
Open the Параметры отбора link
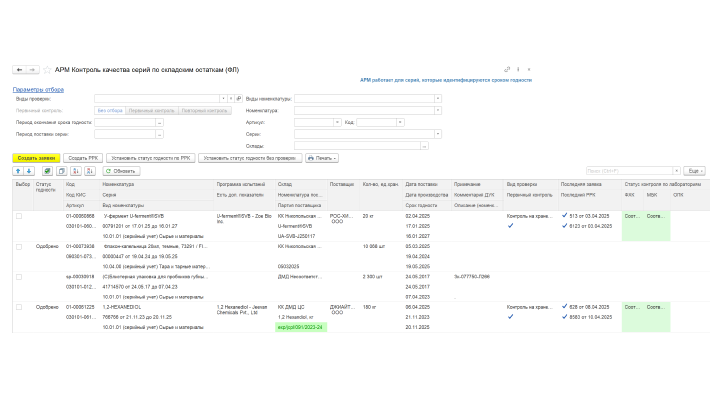pyautogui.click(x=36, y=89)
